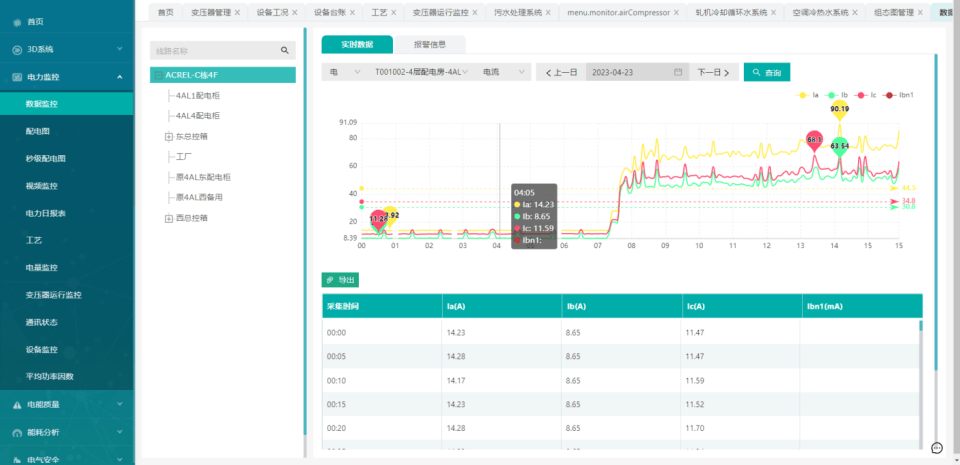Go to next day with 下一日

click(x=713, y=72)
